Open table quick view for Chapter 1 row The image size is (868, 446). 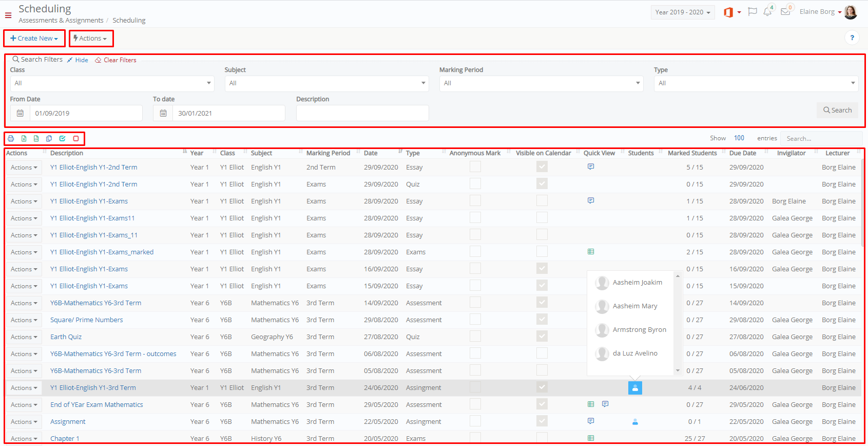[x=591, y=438]
